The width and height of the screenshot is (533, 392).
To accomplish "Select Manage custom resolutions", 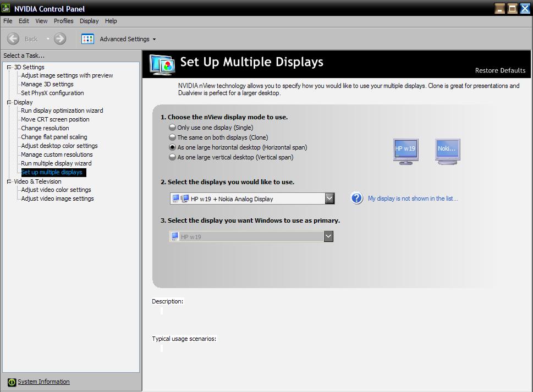I will pyautogui.click(x=57, y=155).
